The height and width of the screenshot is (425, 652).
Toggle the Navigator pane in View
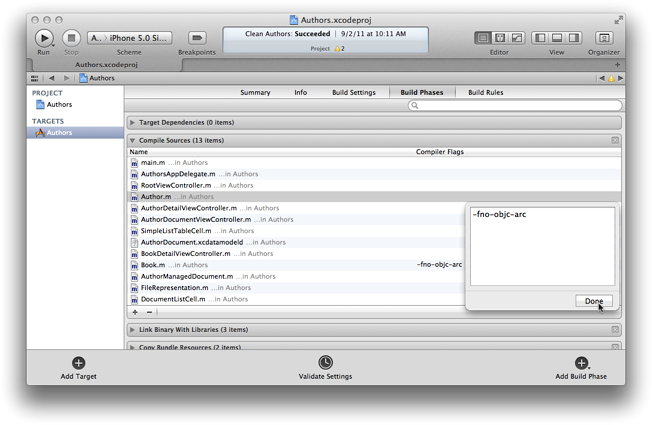(x=540, y=38)
